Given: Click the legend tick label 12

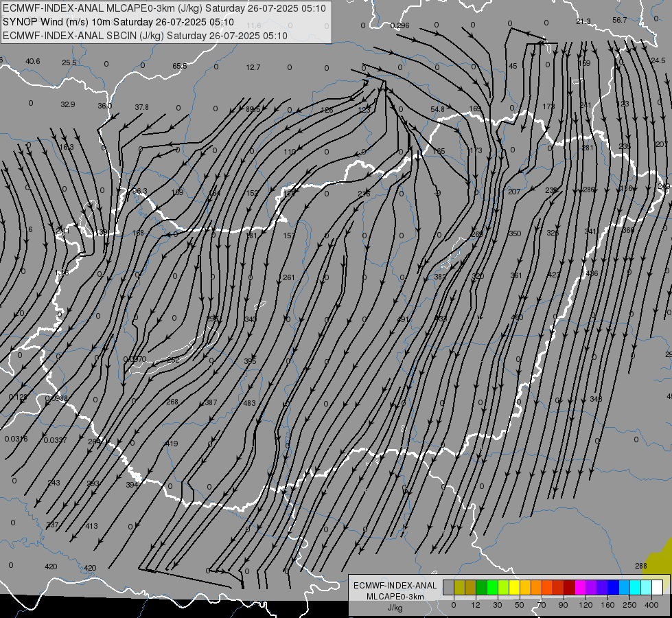Looking at the screenshot, I should point(475,605).
